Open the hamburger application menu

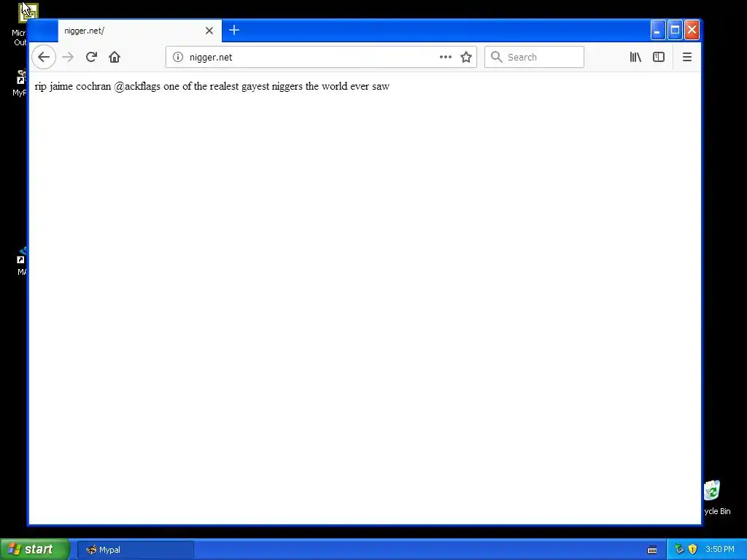tap(687, 57)
